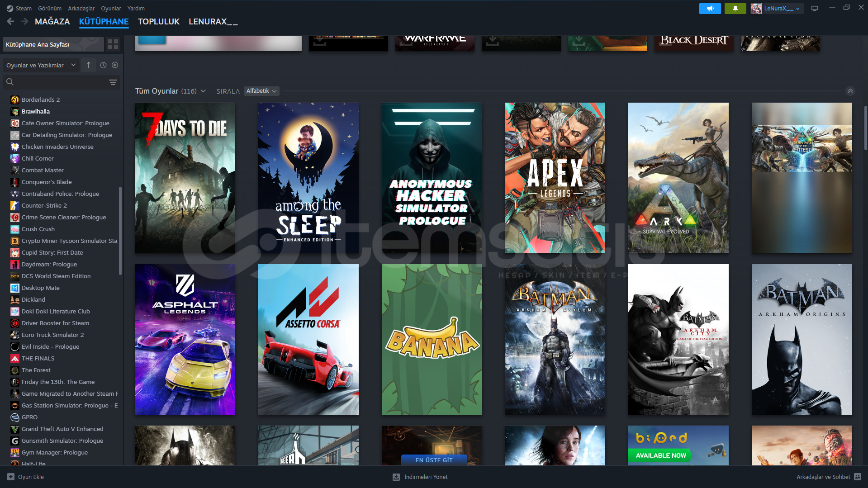Switch to TOPLULUK tab
Viewport: 868px width, 488px height.
(x=159, y=21)
